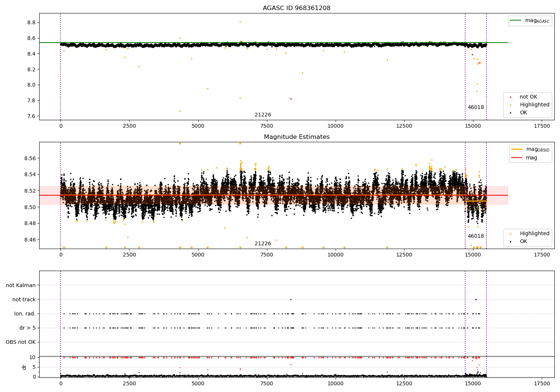Click the 'not Kalman' y-axis label

21,285
